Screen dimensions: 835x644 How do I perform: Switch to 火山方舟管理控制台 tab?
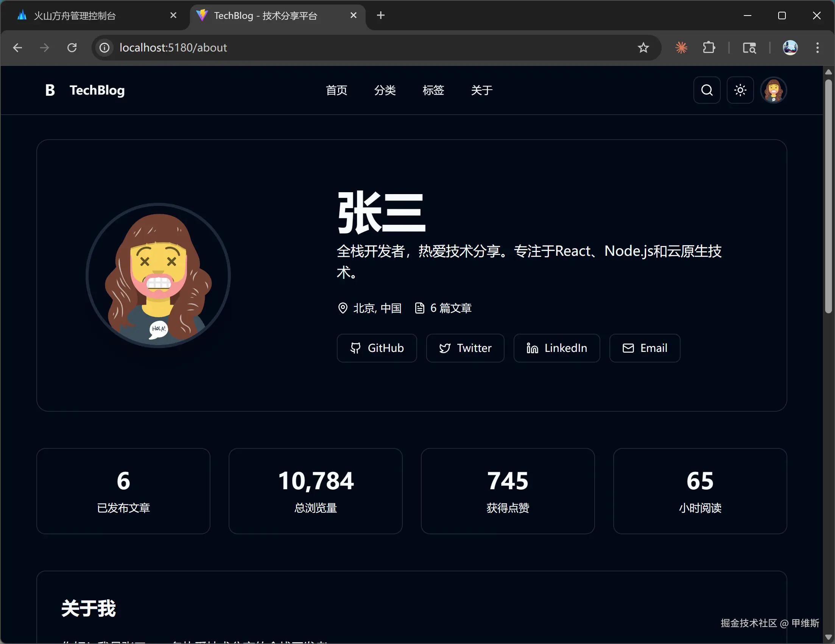point(75,16)
